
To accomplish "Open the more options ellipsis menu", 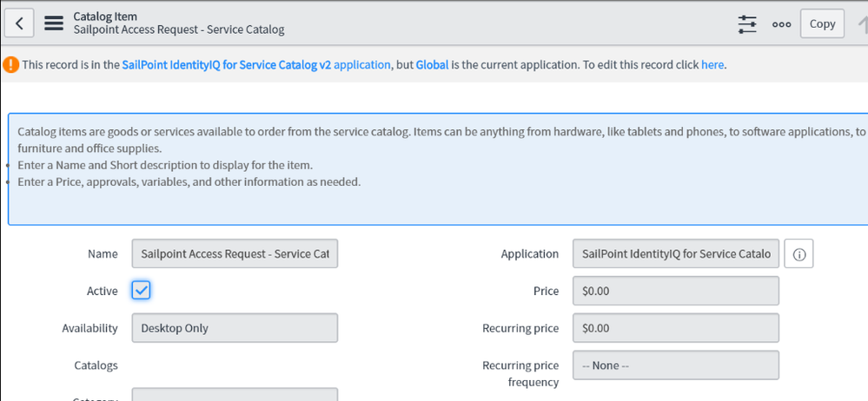I will [x=782, y=24].
